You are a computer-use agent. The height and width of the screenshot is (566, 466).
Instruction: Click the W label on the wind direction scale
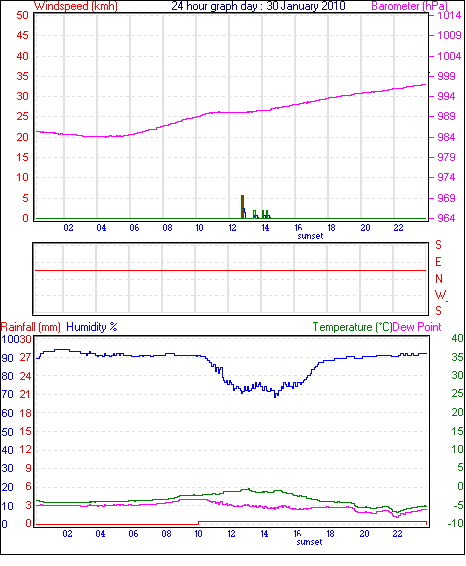440,295
